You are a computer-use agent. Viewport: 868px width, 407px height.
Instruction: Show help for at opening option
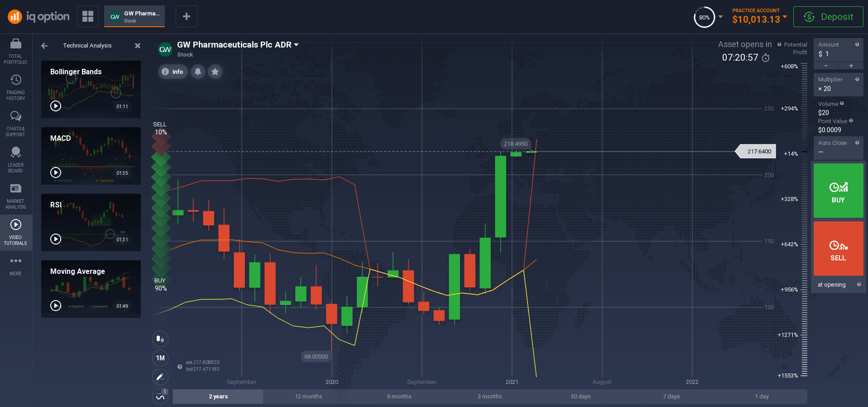(859, 284)
